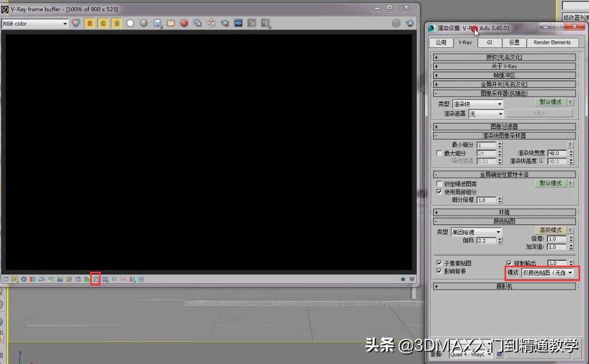Image resolution: width=589 pixels, height=364 pixels.
Task: Click the track mouse while rendering icon
Action: [212, 23]
